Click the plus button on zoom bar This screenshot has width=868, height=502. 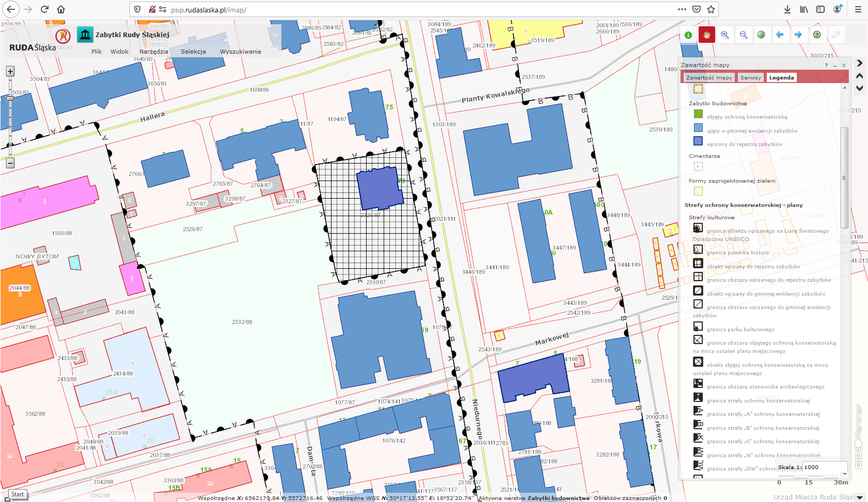10,71
